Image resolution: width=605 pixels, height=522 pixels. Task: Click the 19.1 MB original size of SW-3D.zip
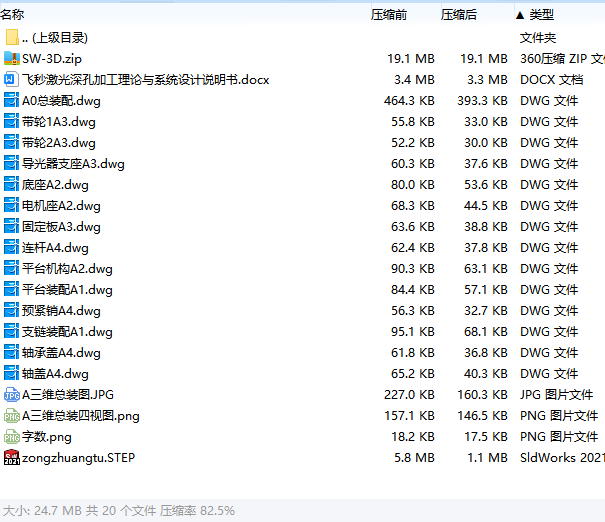click(411, 59)
